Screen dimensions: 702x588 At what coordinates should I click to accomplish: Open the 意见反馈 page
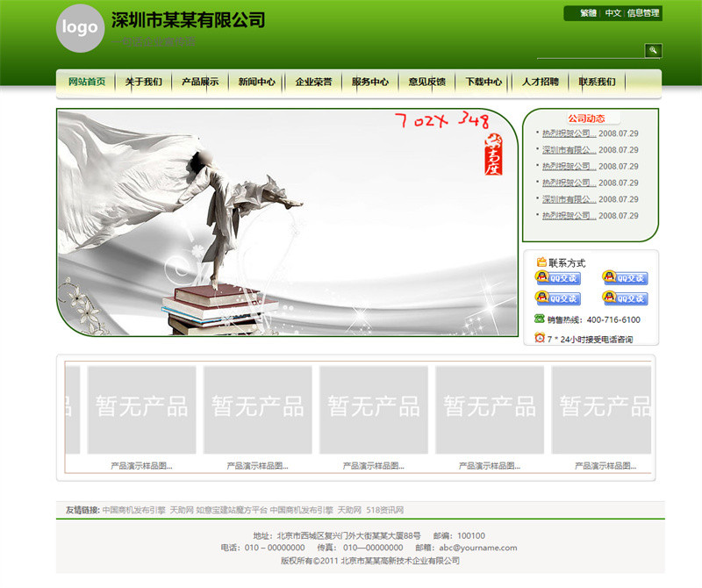[x=426, y=82]
